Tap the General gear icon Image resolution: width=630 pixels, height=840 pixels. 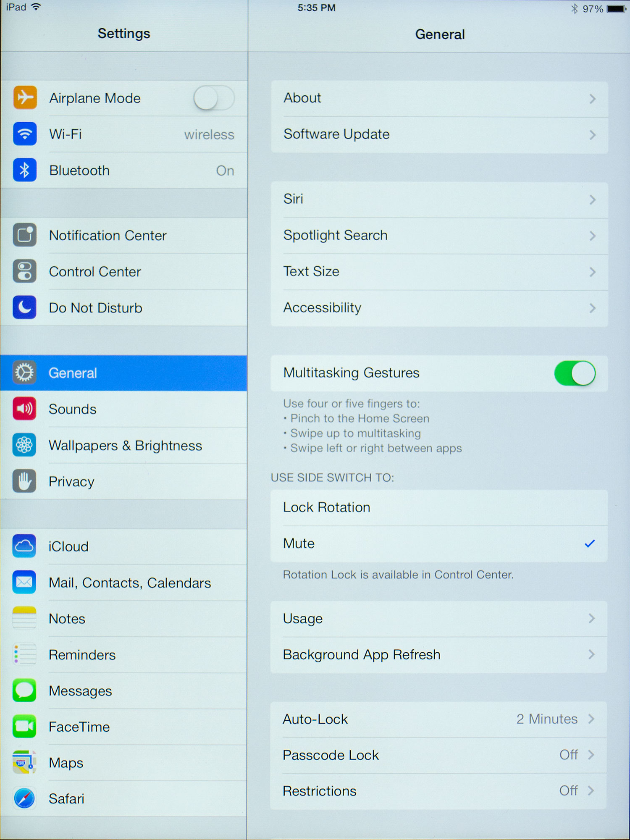[x=24, y=373]
